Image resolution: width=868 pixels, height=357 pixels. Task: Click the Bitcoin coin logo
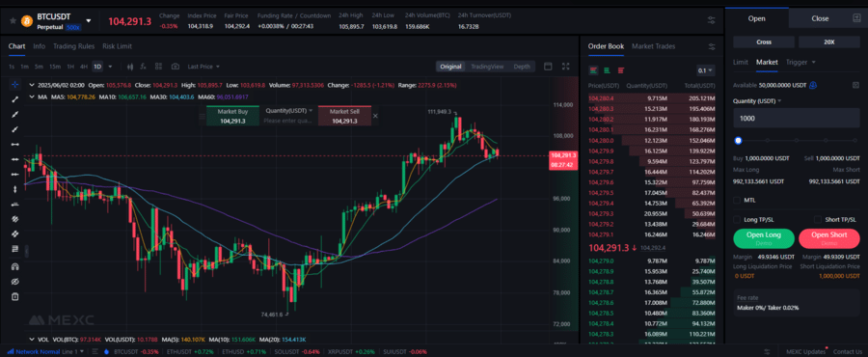click(27, 21)
